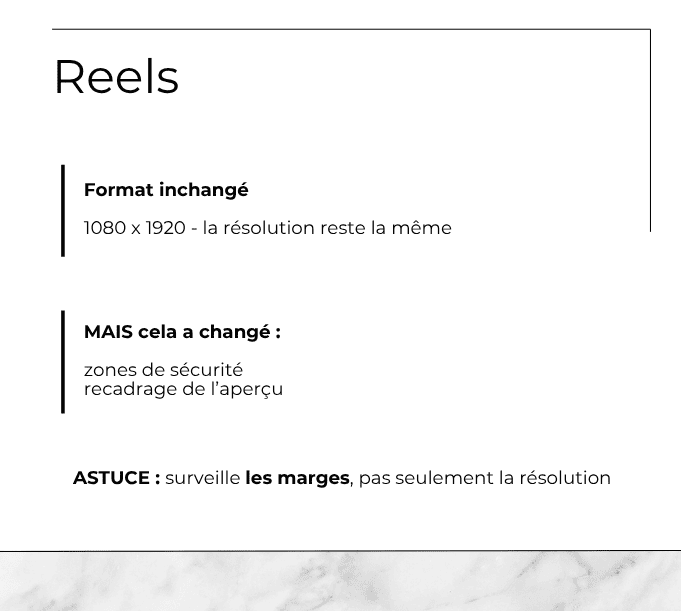Click the bold 'ASTUCE :' label
The width and height of the screenshot is (681, 611).
tap(116, 478)
